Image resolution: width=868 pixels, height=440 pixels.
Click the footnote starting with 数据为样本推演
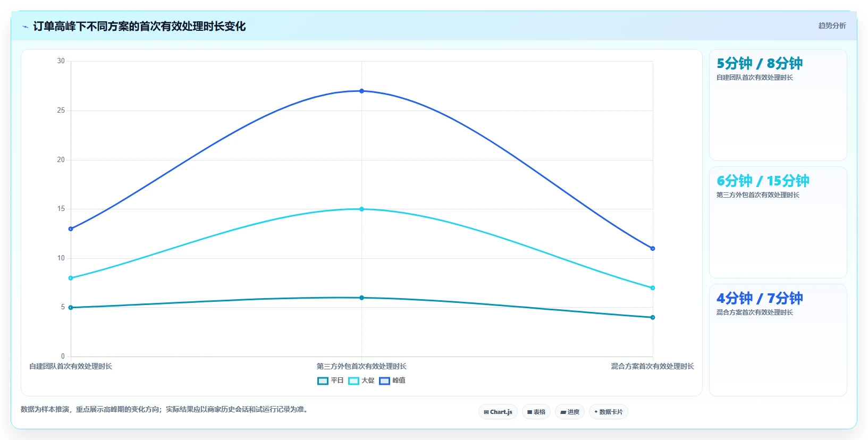[166, 409]
